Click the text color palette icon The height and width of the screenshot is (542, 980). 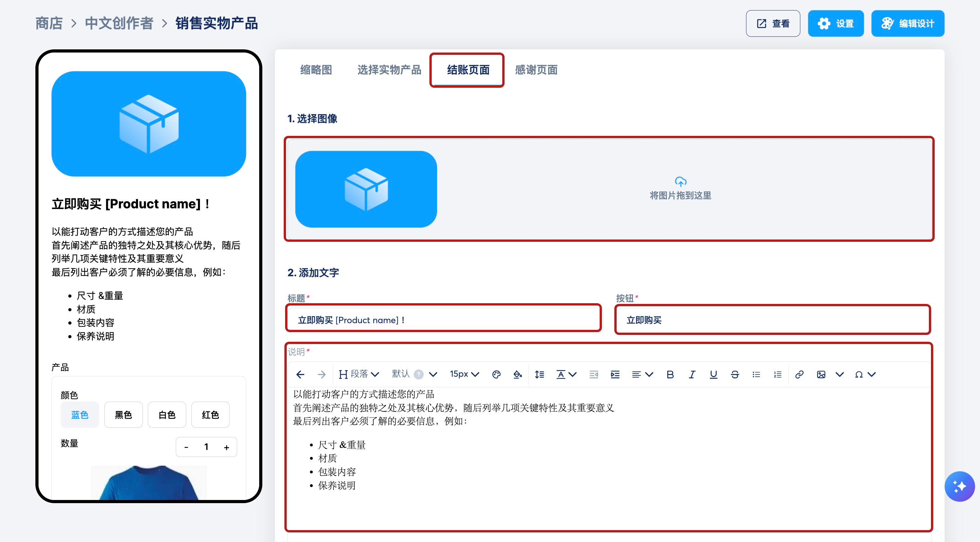tap(496, 375)
